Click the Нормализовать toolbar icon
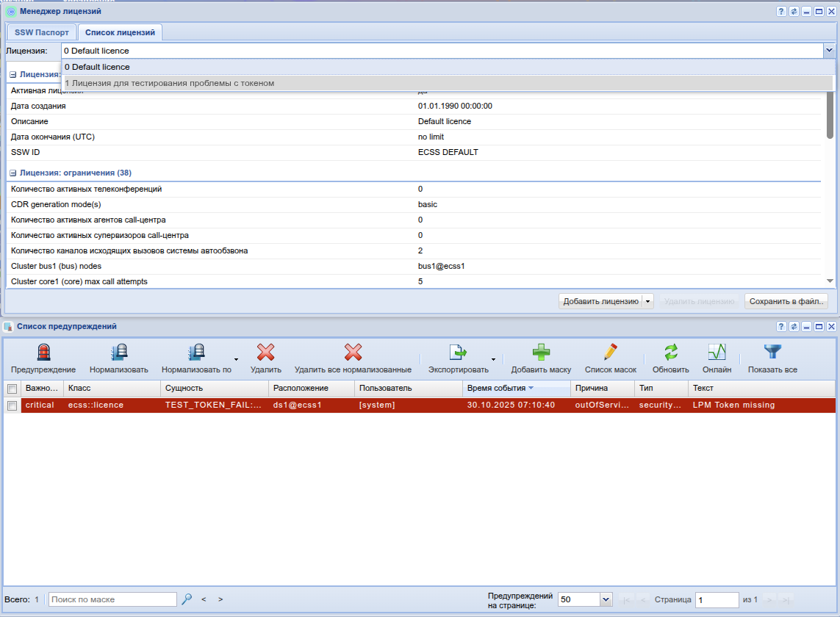This screenshot has height=617, width=840. click(119, 353)
